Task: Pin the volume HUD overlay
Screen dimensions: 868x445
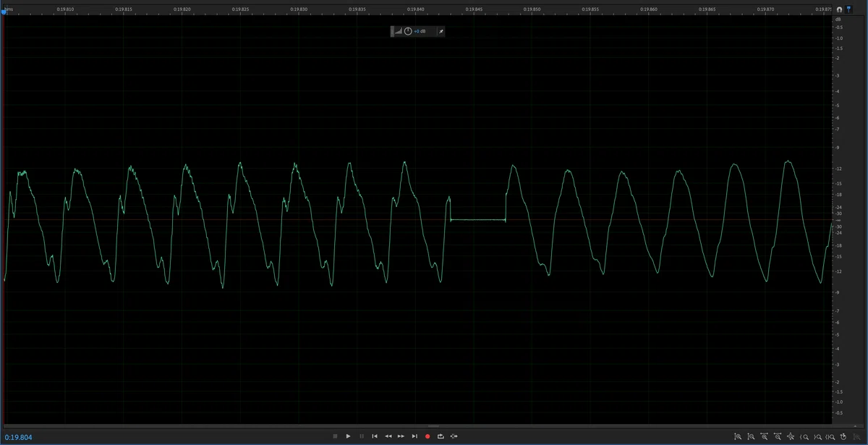Action: [441, 31]
